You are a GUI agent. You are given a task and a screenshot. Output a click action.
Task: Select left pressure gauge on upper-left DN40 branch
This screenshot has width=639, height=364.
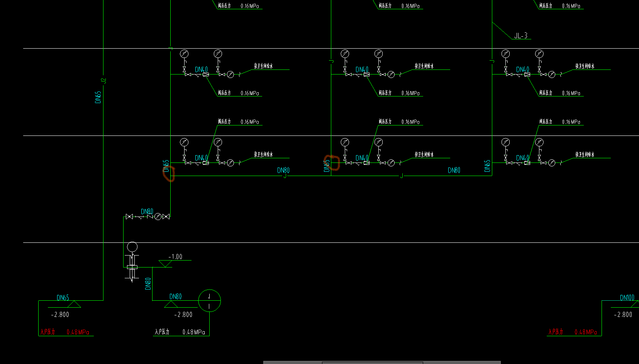[184, 54]
